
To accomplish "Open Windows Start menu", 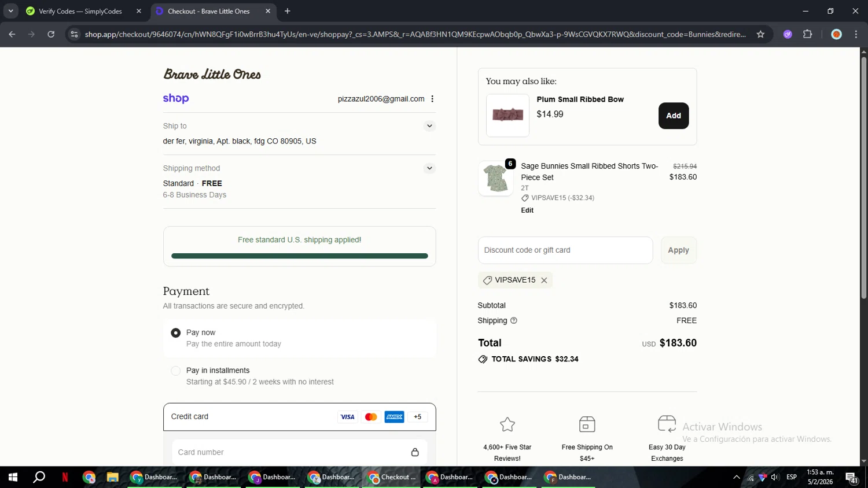I will pos(13,477).
